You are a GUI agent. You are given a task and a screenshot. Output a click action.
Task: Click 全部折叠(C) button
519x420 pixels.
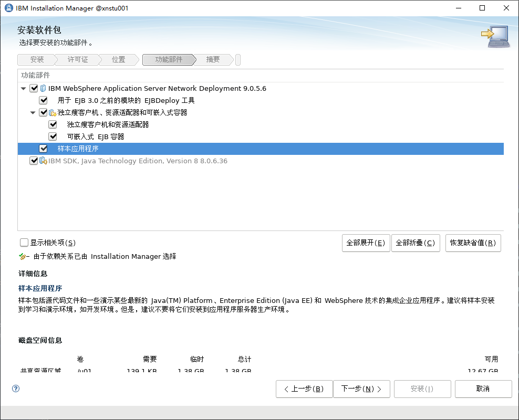click(x=416, y=243)
